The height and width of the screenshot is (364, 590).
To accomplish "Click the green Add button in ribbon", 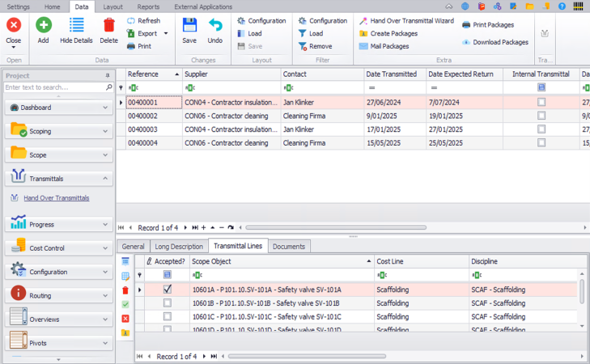I will (43, 30).
